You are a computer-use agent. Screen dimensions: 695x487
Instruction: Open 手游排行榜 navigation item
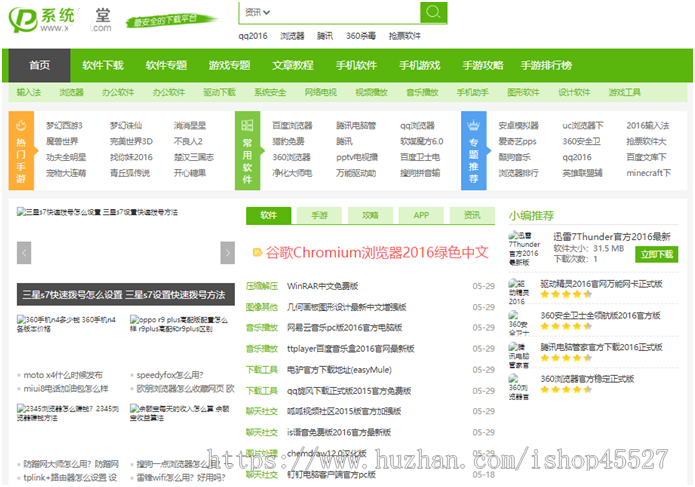click(547, 66)
